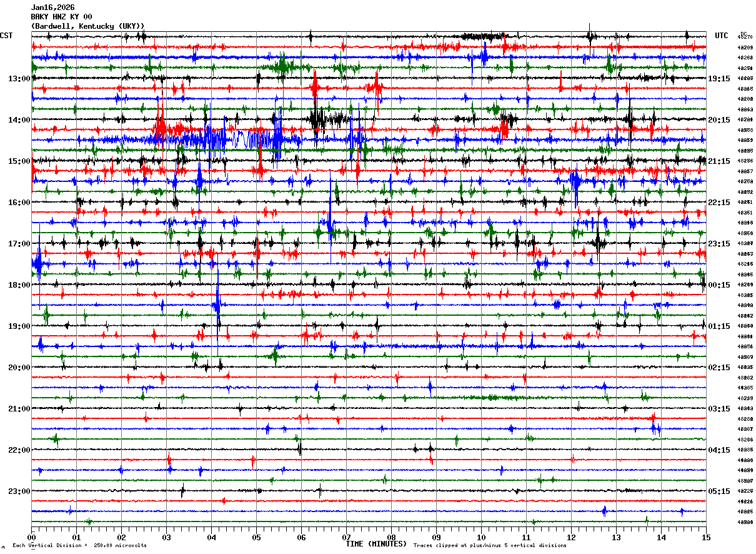Viewport: 756px width, 554px height.
Task: Click minute 06 on the time axis
Action: click(x=301, y=537)
